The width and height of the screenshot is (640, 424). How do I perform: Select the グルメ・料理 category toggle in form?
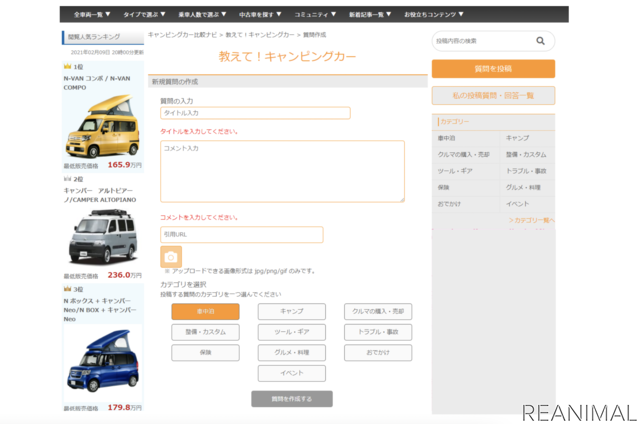(x=291, y=353)
